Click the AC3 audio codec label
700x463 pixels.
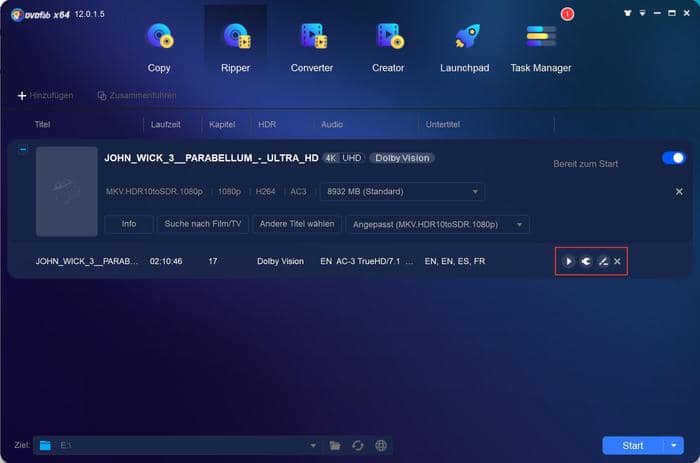tap(298, 192)
